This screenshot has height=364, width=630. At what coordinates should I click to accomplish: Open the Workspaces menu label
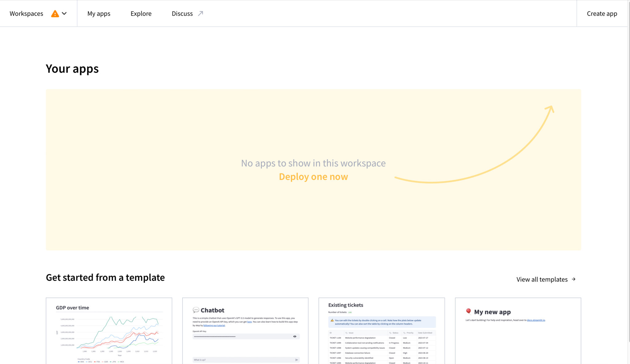26,14
